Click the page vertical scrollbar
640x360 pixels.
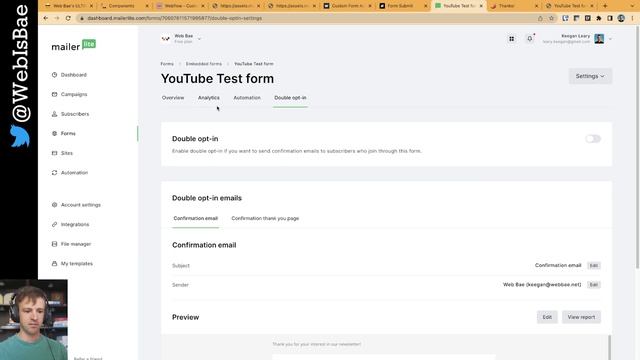pos(637,147)
